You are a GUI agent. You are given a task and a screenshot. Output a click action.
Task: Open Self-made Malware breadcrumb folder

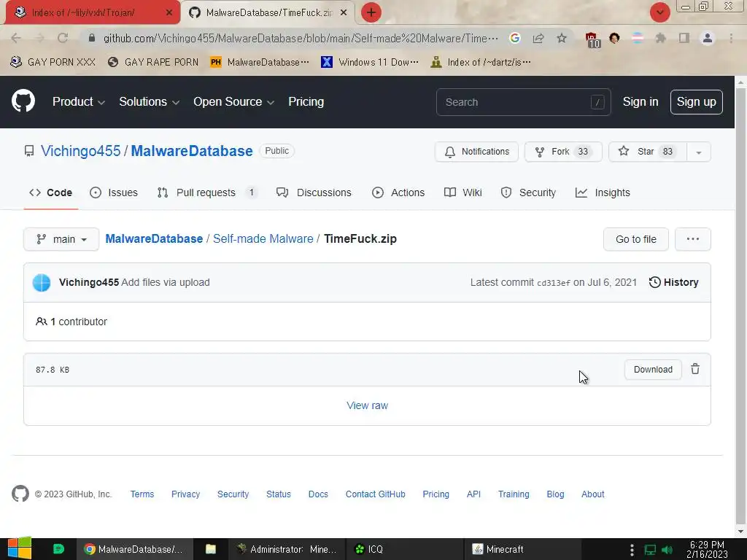tap(263, 238)
